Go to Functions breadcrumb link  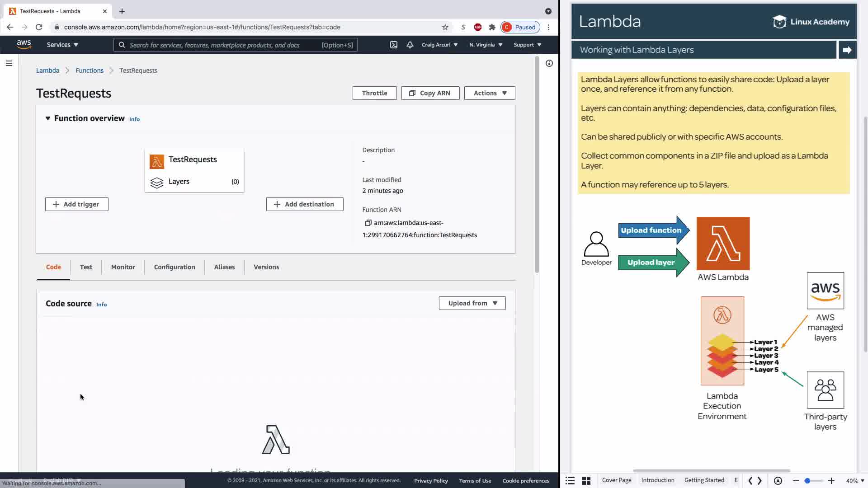[90, 70]
